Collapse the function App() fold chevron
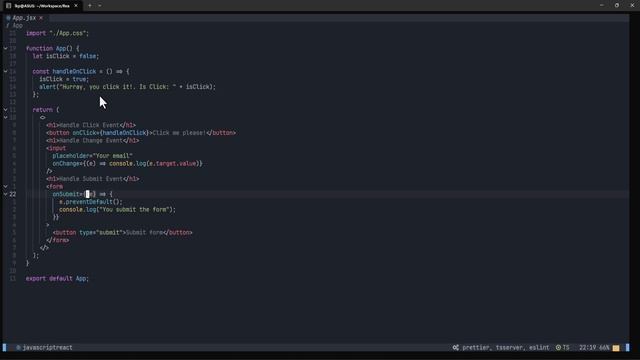This screenshot has height=360, width=640. [x=5, y=48]
